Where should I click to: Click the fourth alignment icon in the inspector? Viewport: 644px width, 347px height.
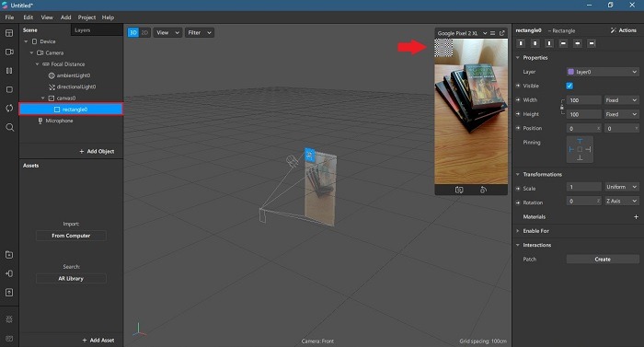pyautogui.click(x=563, y=43)
